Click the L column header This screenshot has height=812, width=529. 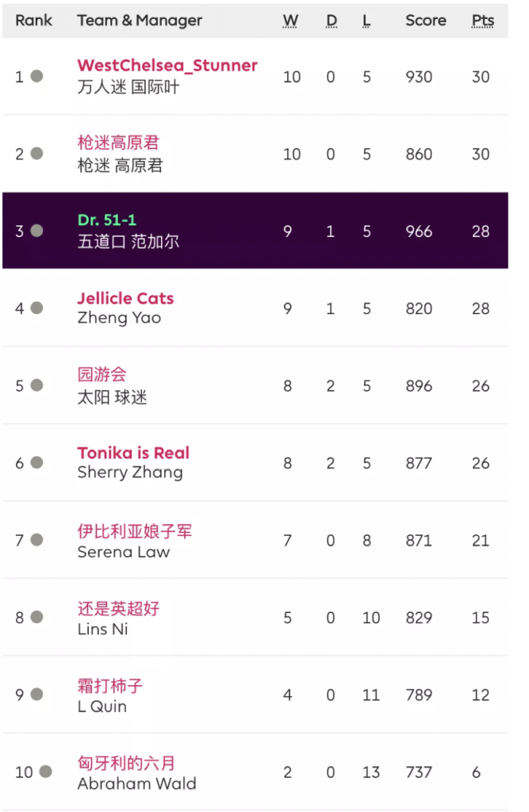point(366,21)
